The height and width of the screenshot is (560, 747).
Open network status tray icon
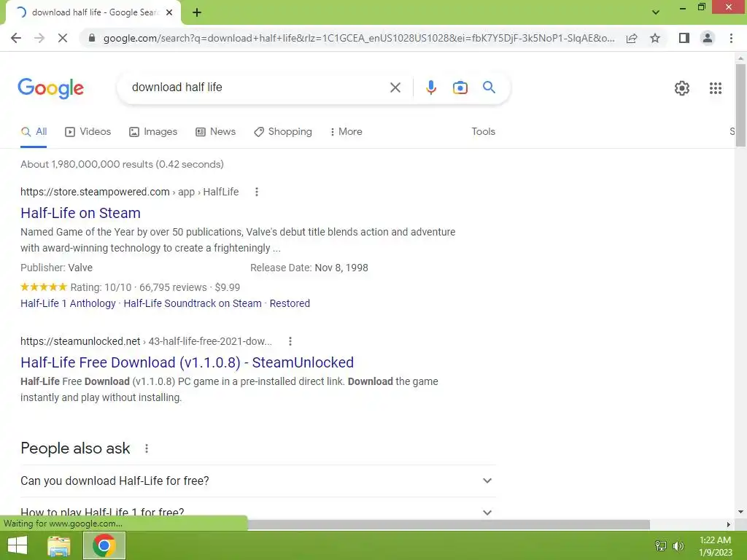pyautogui.click(x=661, y=545)
